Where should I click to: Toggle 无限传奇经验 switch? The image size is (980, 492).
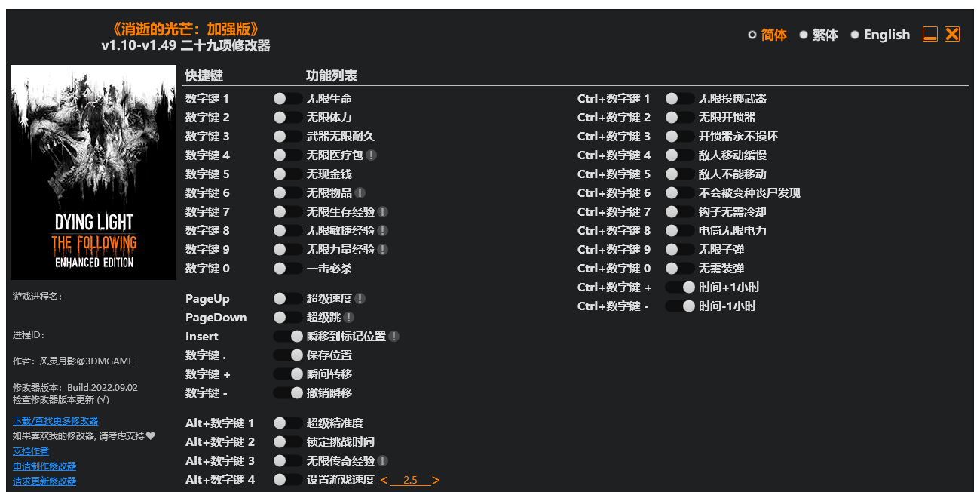[287, 461]
